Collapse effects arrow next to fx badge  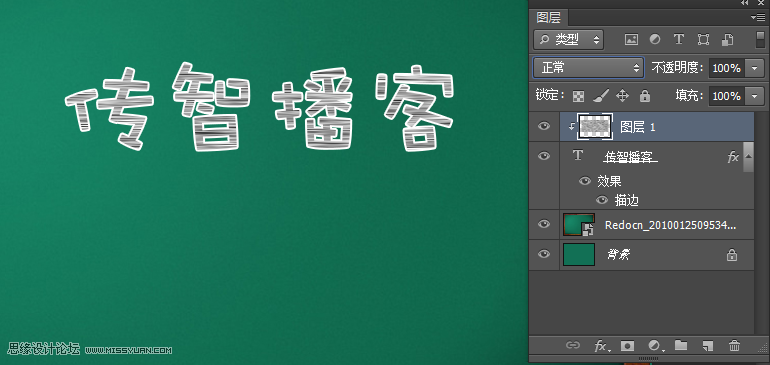click(748, 156)
